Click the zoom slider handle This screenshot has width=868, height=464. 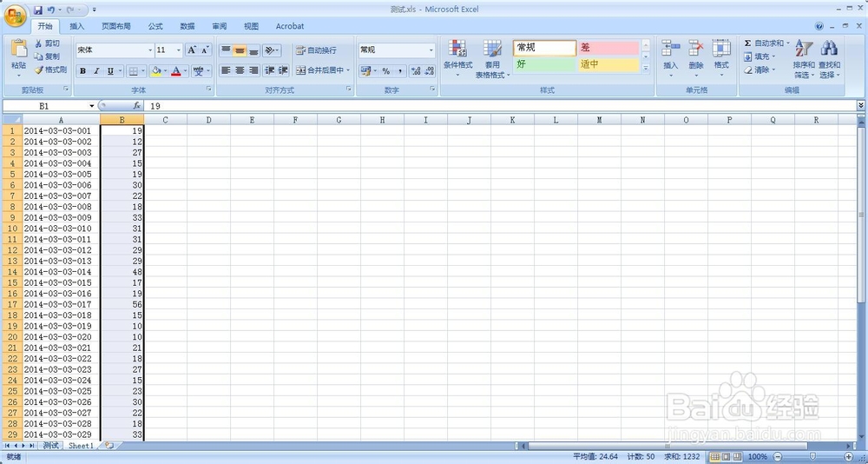click(812, 457)
